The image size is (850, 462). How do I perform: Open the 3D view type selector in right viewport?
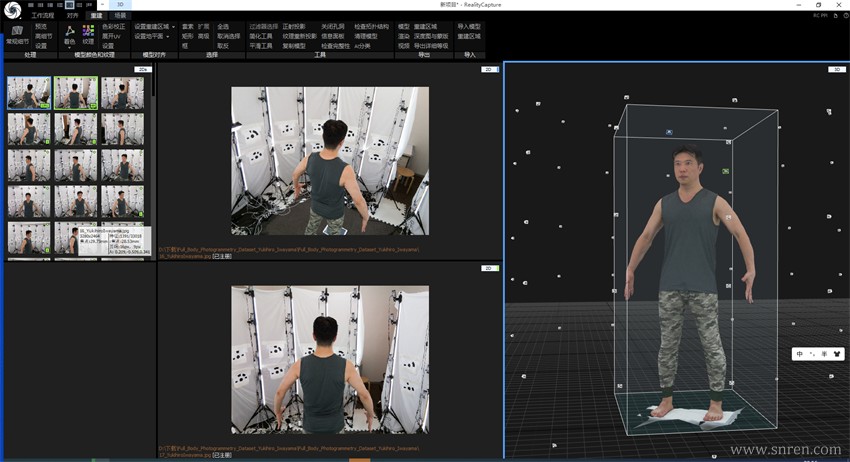click(836, 69)
